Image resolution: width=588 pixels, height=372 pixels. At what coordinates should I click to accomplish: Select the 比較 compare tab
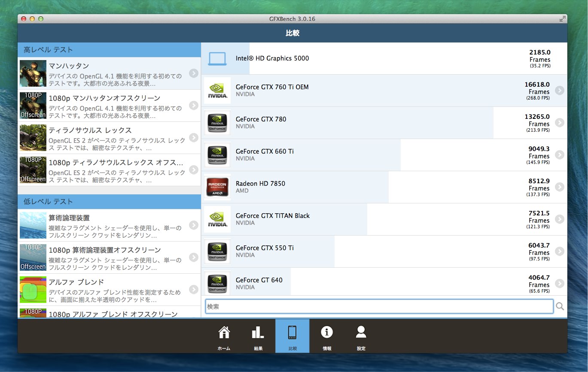point(292,336)
